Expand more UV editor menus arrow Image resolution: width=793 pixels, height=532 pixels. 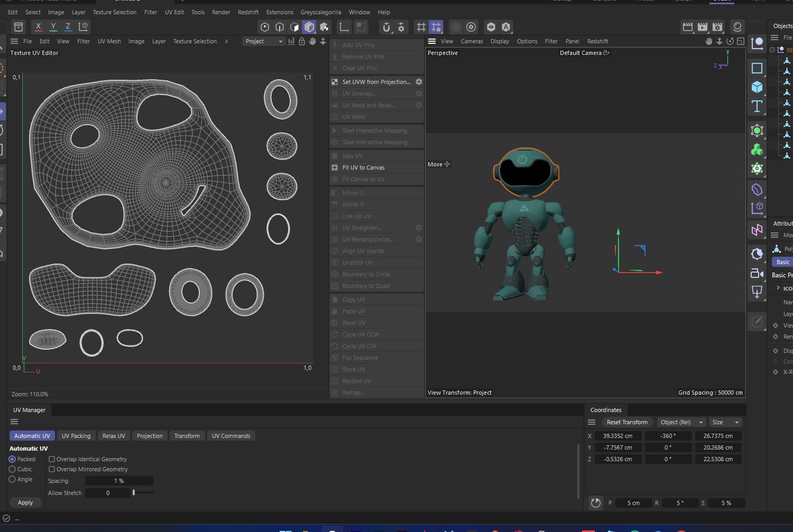click(226, 41)
